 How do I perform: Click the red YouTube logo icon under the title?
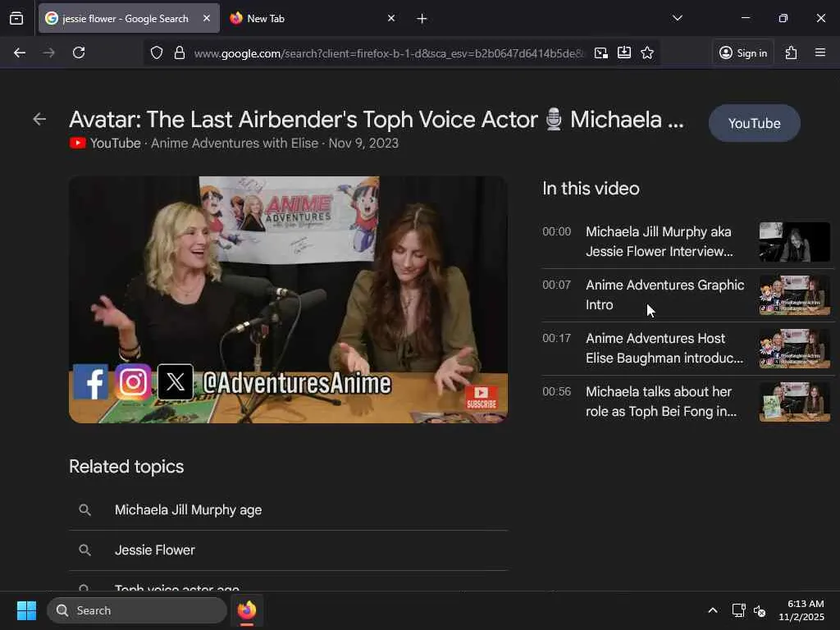(77, 143)
